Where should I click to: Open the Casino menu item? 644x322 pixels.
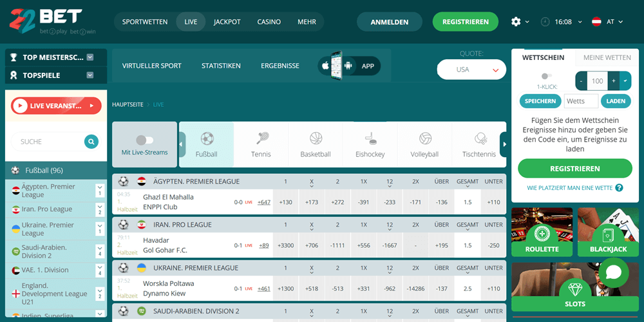tap(269, 22)
